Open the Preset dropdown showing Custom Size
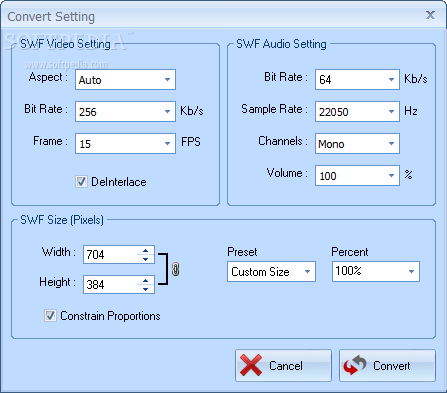 (271, 271)
